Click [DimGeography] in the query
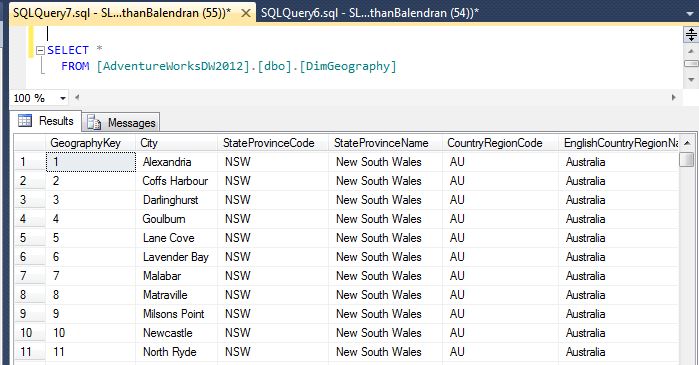The width and height of the screenshot is (699, 365). pos(348,66)
